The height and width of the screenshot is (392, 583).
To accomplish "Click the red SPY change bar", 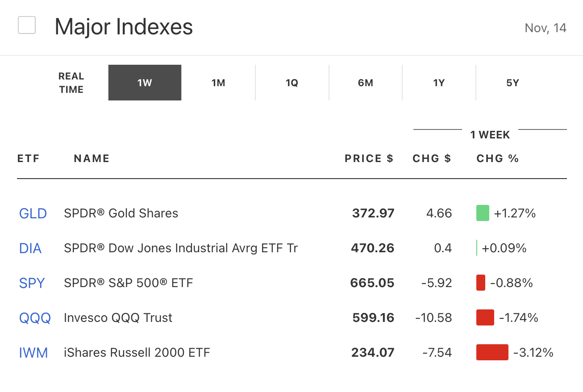I will [481, 283].
